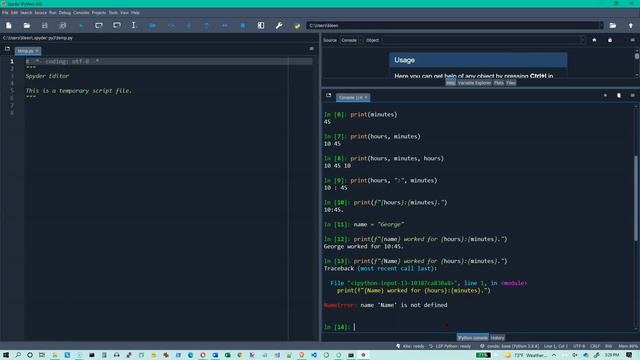Viewport: 640px width, 360px height.
Task: Show hidden system tray icons
Action: coord(554,355)
